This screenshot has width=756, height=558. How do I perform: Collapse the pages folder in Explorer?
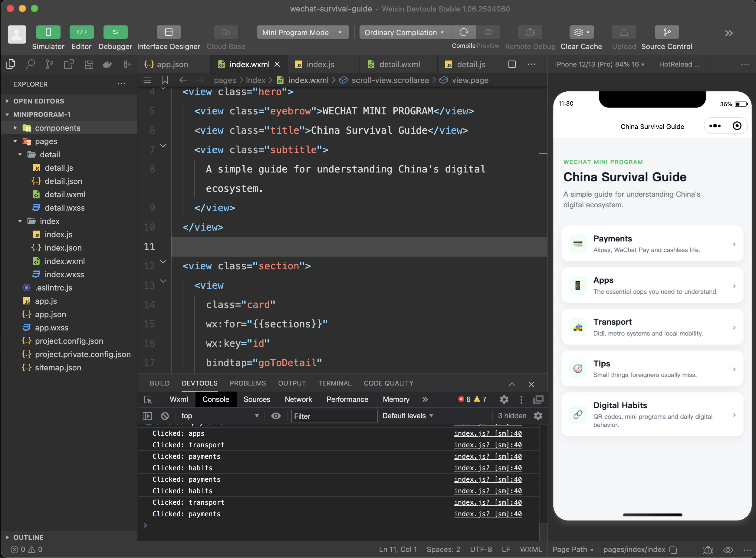tap(15, 141)
